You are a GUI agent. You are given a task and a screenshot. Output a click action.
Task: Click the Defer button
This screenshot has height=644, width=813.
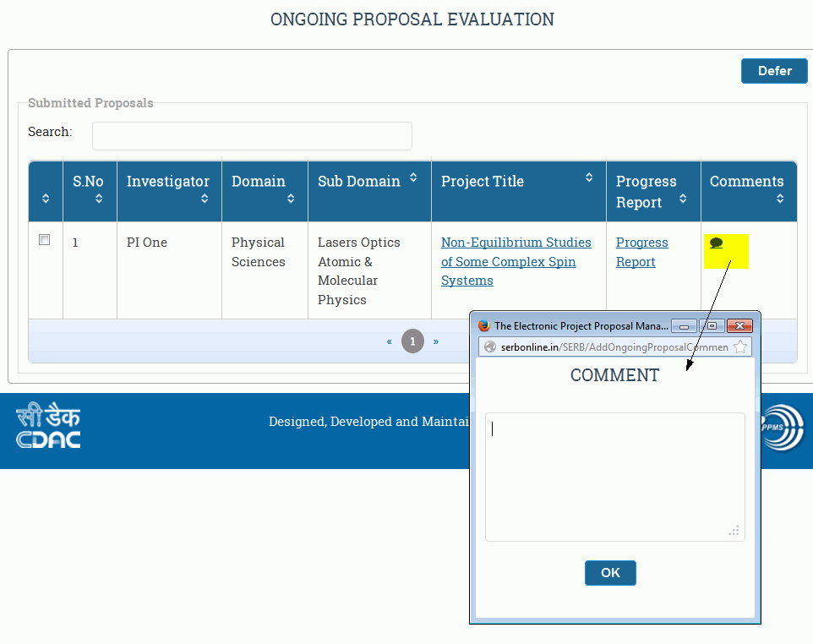click(774, 71)
